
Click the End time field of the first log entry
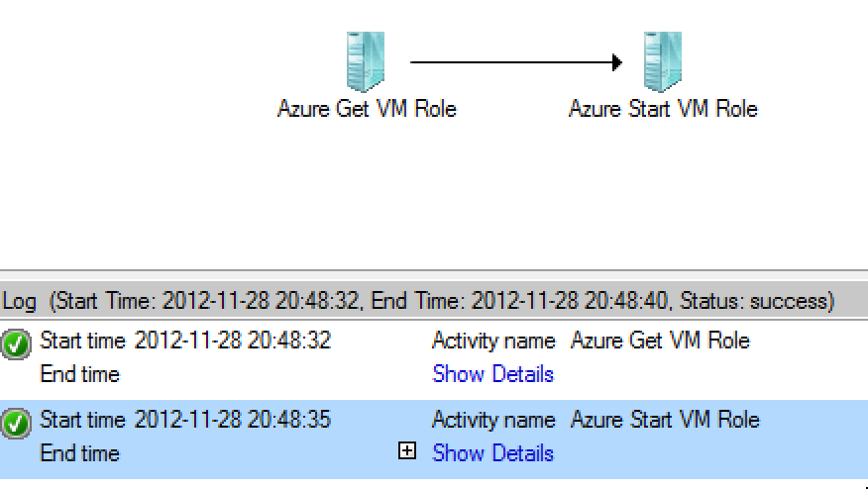[x=80, y=374]
